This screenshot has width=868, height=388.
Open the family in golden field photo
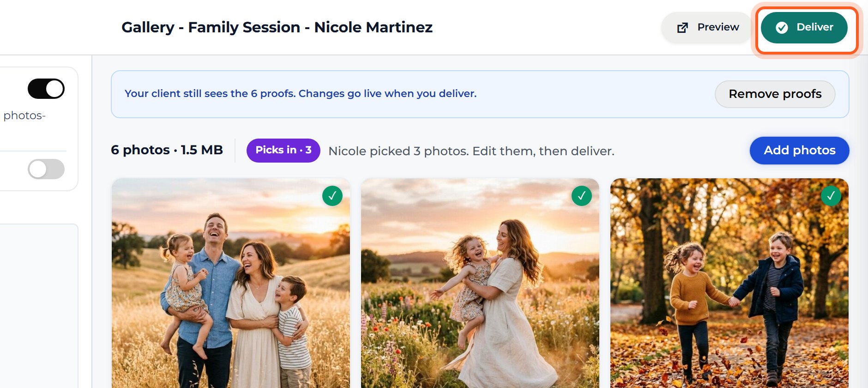(231, 283)
